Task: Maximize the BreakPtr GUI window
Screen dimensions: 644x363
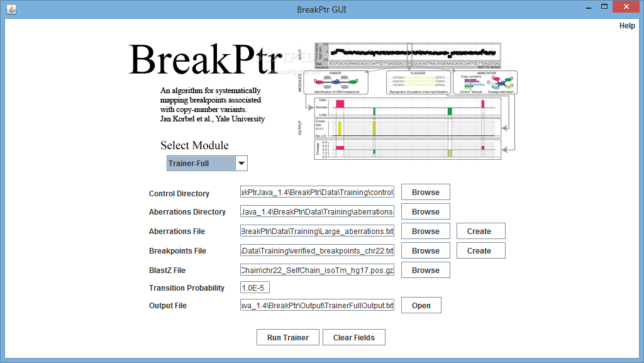Action: 604,6
